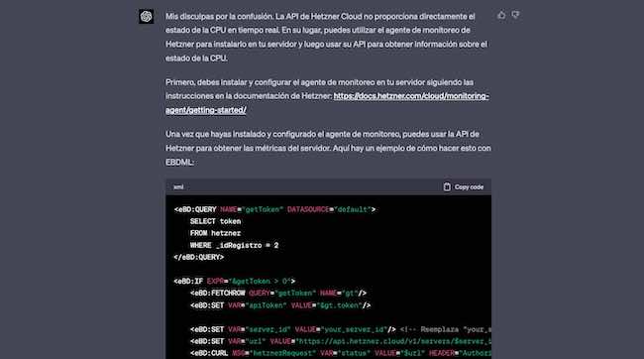Click the eBD:SET VAR="apiToken" line
Viewport: 644px width, 359px height.
point(280,305)
